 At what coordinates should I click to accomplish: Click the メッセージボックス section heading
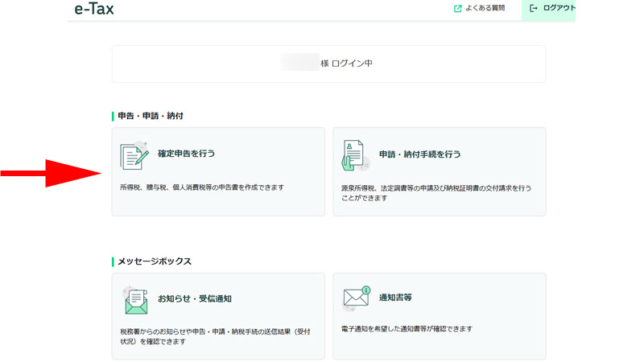[x=155, y=261]
